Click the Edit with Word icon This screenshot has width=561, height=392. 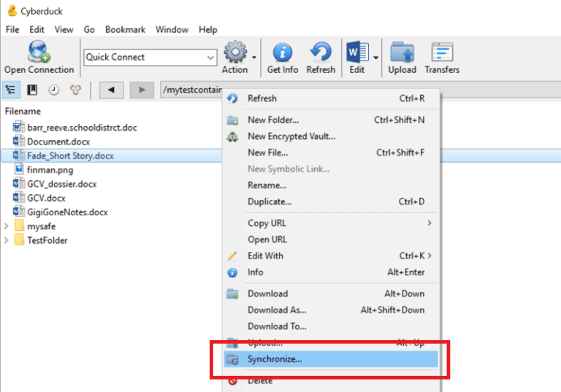[x=357, y=53]
